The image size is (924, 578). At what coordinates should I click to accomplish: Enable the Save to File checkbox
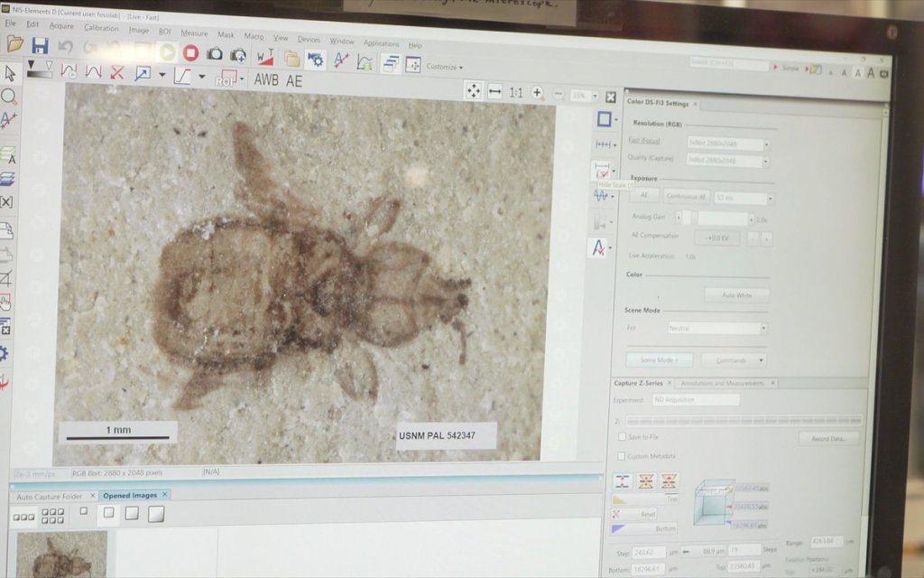622,436
